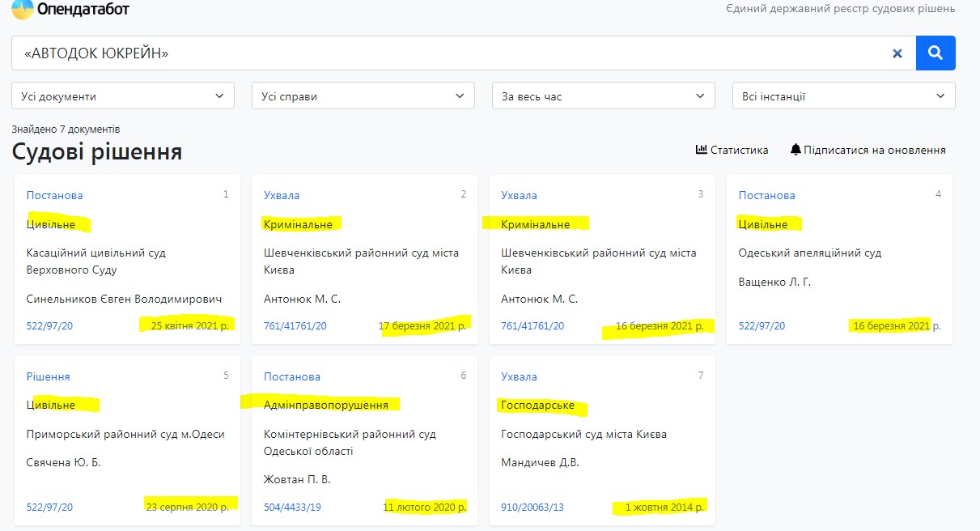Image resolution: width=980 pixels, height=531 pixels.
Task: Click case number 504/4433/19
Action: (x=292, y=508)
